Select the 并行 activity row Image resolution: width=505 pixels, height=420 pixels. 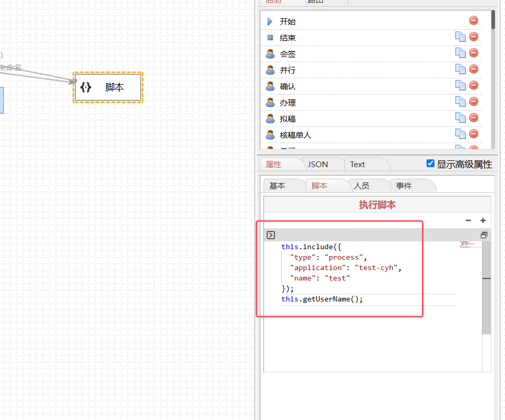[371, 70]
